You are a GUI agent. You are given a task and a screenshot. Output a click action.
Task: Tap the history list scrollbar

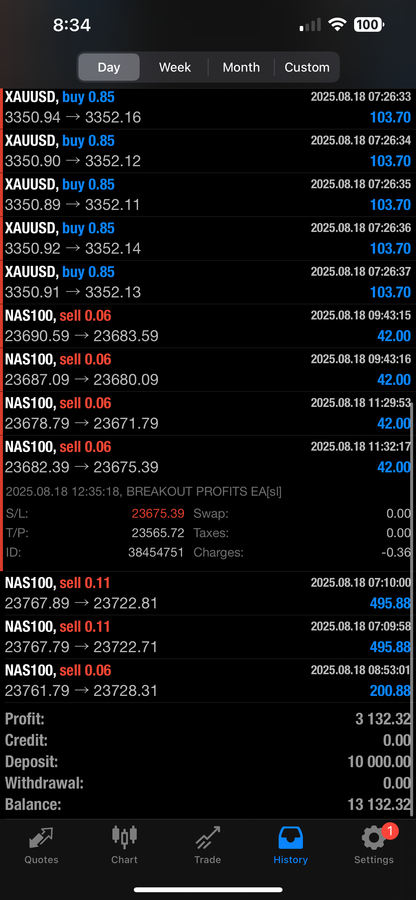tap(413, 608)
